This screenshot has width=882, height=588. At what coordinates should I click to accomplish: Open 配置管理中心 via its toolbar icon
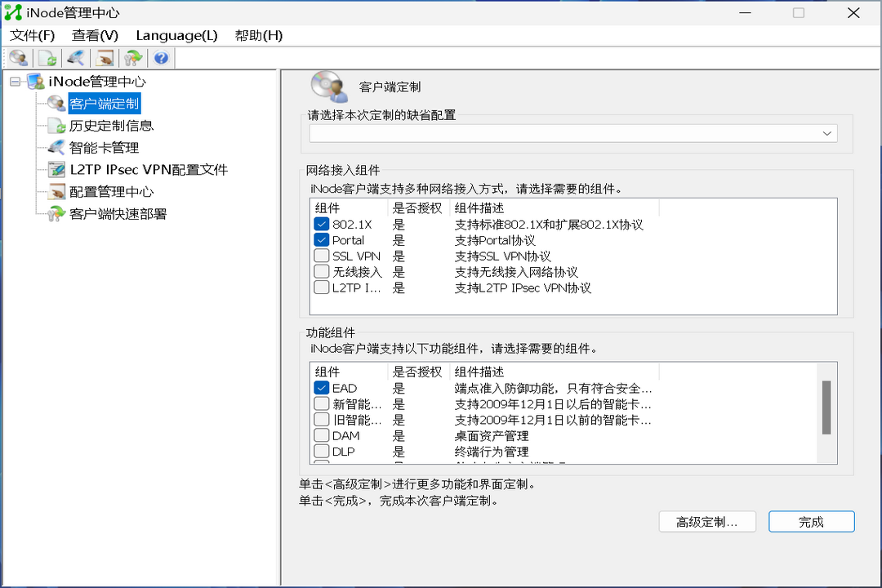coord(104,57)
